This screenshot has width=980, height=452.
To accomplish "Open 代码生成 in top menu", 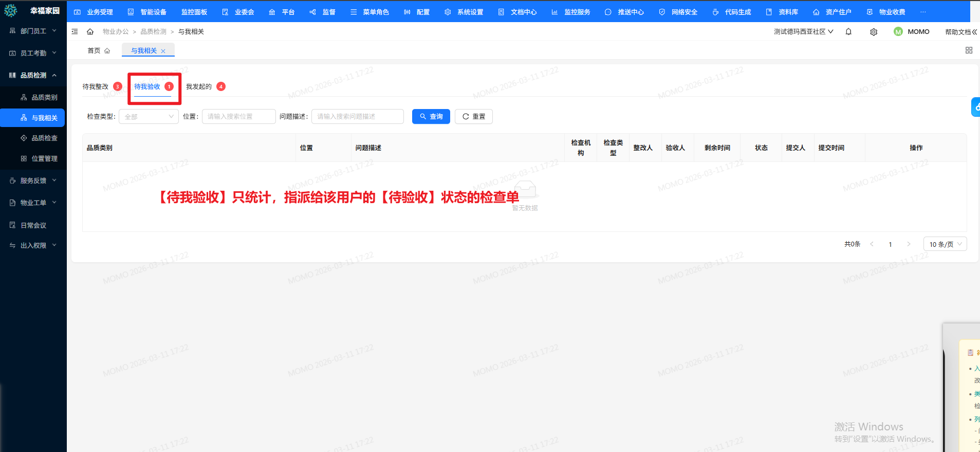I will tap(732, 12).
